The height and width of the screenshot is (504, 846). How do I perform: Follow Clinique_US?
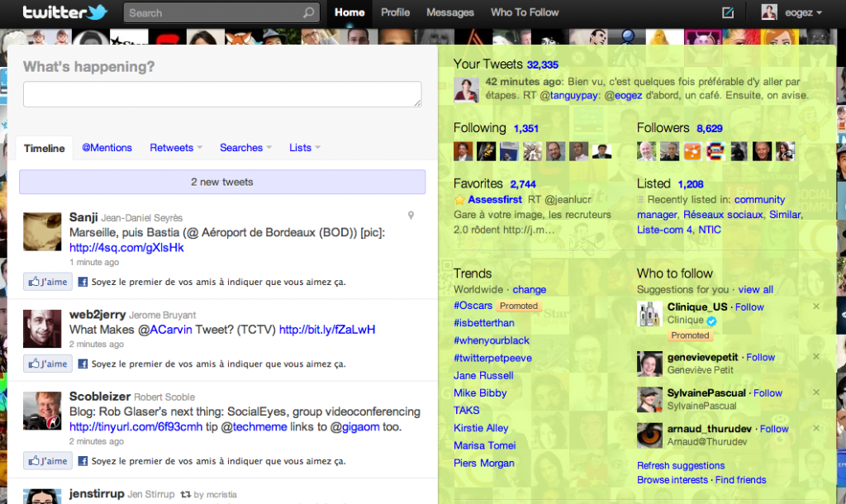pos(749,307)
